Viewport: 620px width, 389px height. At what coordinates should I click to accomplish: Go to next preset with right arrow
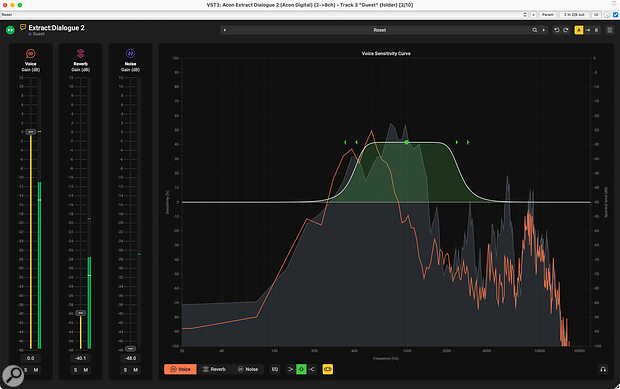[544, 30]
